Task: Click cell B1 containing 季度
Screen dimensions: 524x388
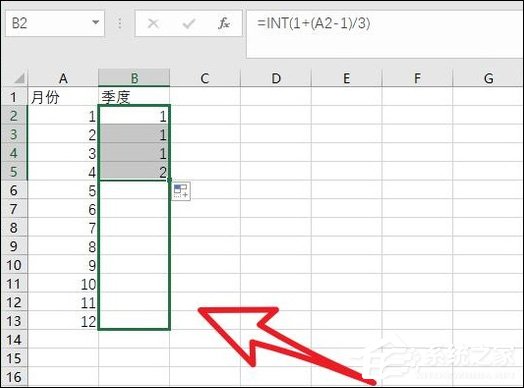Action: click(134, 97)
